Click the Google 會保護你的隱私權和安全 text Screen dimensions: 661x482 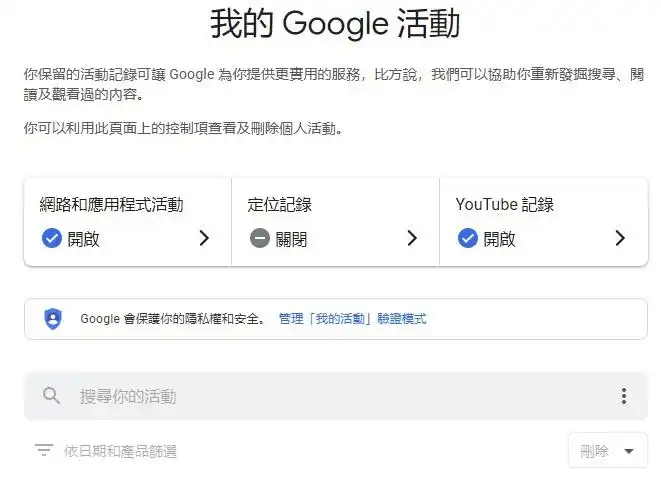[173, 319]
